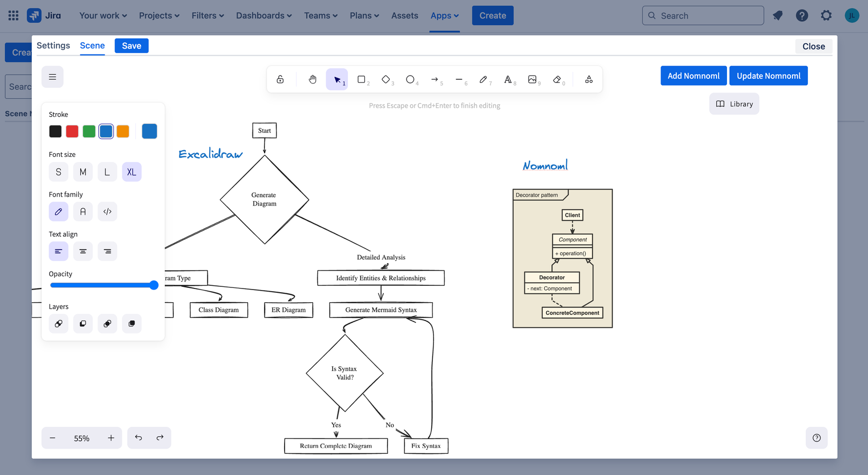Select the Hand panning tool

pos(313,79)
